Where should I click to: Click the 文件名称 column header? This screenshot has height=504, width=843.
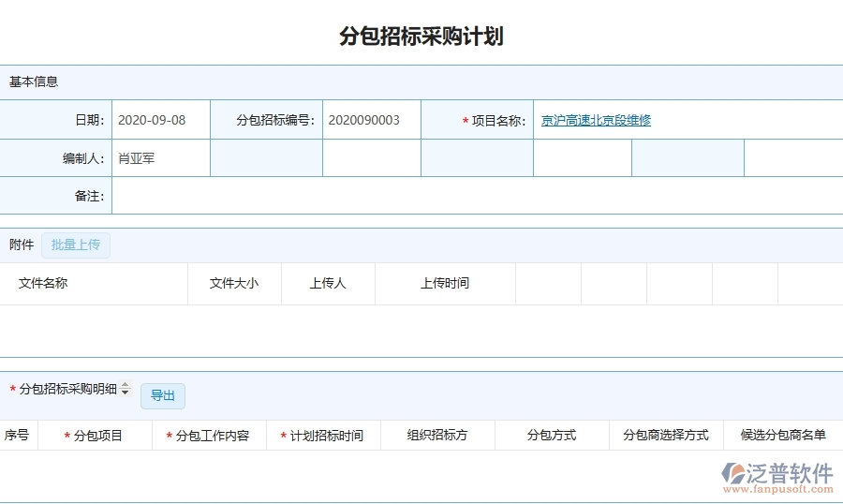pyautogui.click(x=43, y=284)
